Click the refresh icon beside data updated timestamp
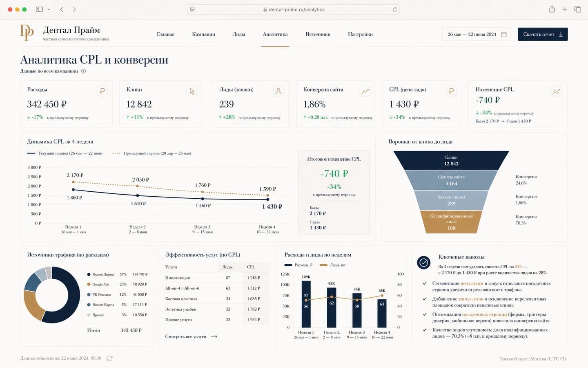Image resolution: width=588 pixels, height=368 pixels. [109, 358]
